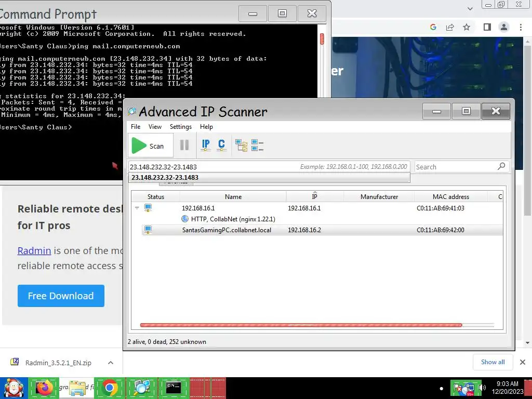Click MAC address C0:11:AB:69:41:03

pos(441,208)
